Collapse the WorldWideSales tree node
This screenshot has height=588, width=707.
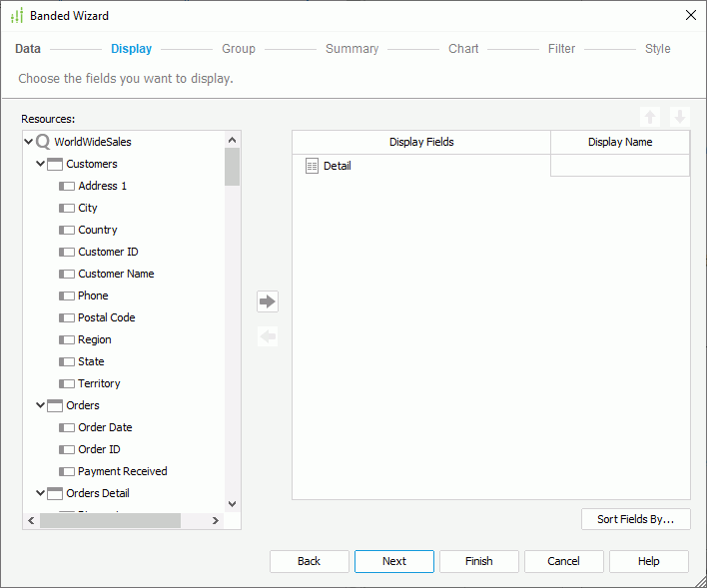pyautogui.click(x=28, y=143)
